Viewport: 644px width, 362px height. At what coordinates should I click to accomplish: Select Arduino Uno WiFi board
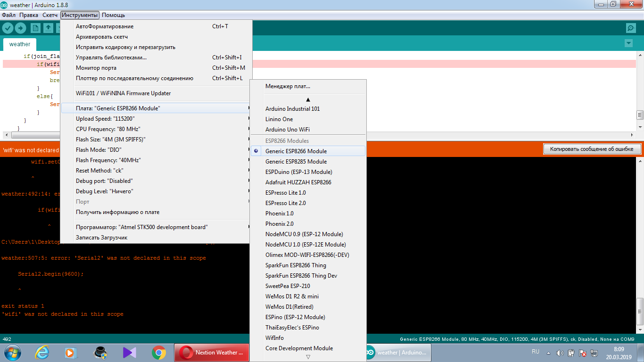[308, 130]
